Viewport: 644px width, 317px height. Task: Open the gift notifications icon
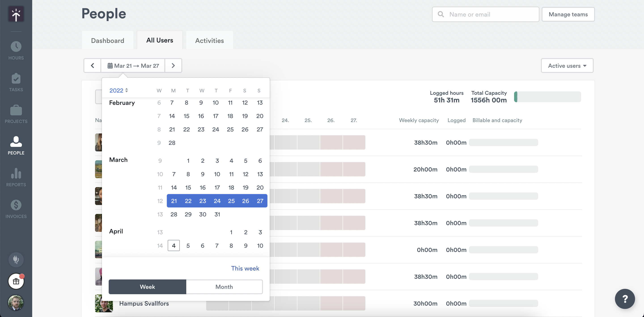16,281
